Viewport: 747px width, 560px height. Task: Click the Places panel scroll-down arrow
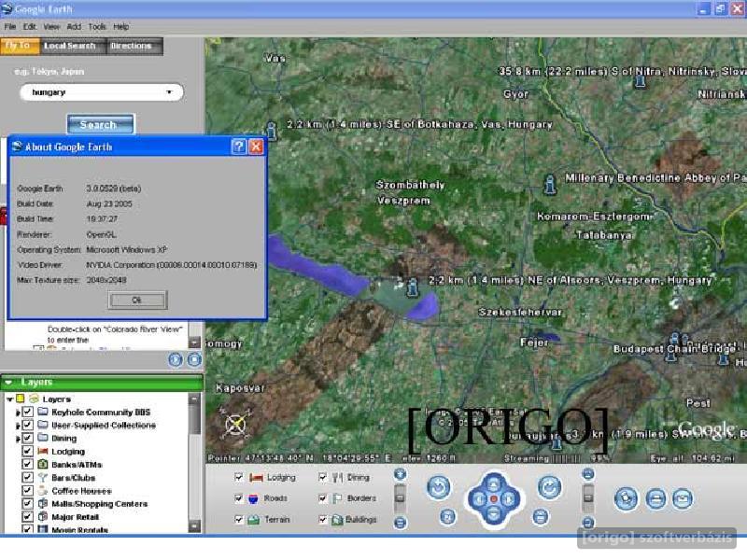(x=194, y=343)
